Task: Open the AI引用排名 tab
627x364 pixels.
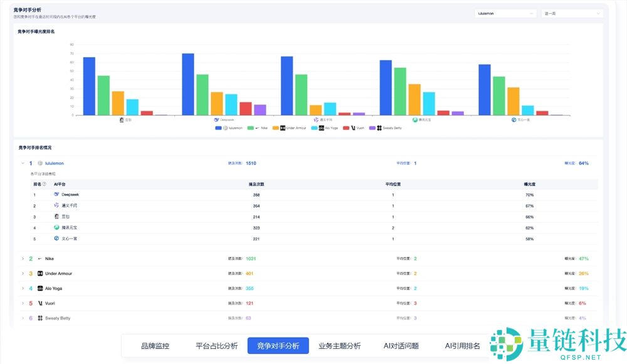Action: pos(463,345)
